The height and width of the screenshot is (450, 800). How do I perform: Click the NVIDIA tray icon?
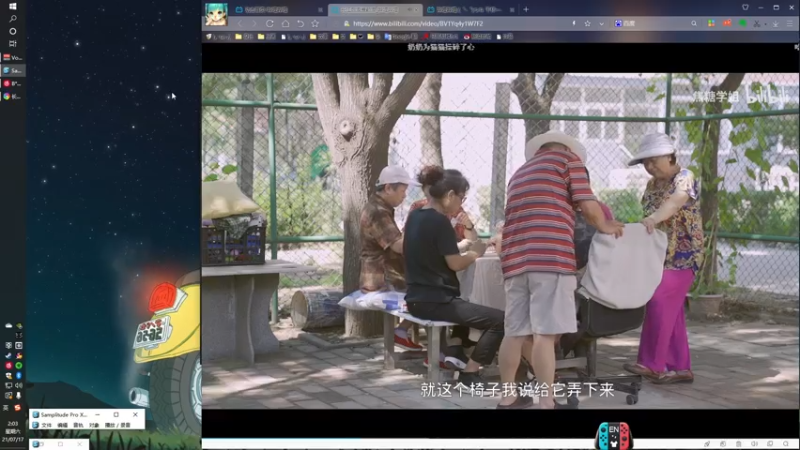[19, 326]
